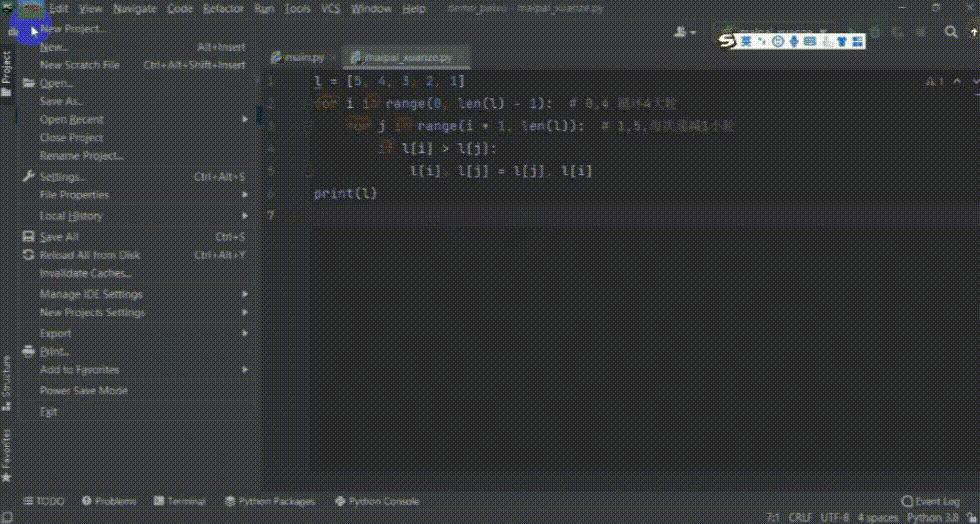
Task: Click the user account icon dropdown
Action: coord(685,32)
